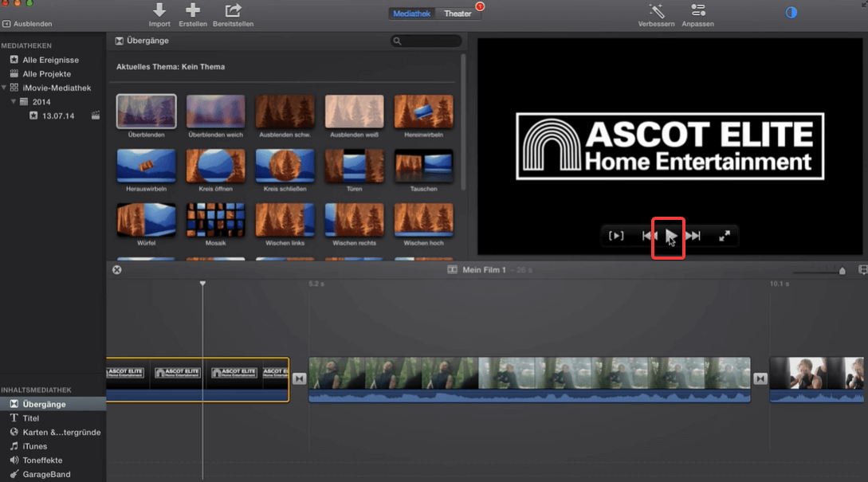Switch to the Mediathek tab
The image size is (868, 482).
pos(411,14)
